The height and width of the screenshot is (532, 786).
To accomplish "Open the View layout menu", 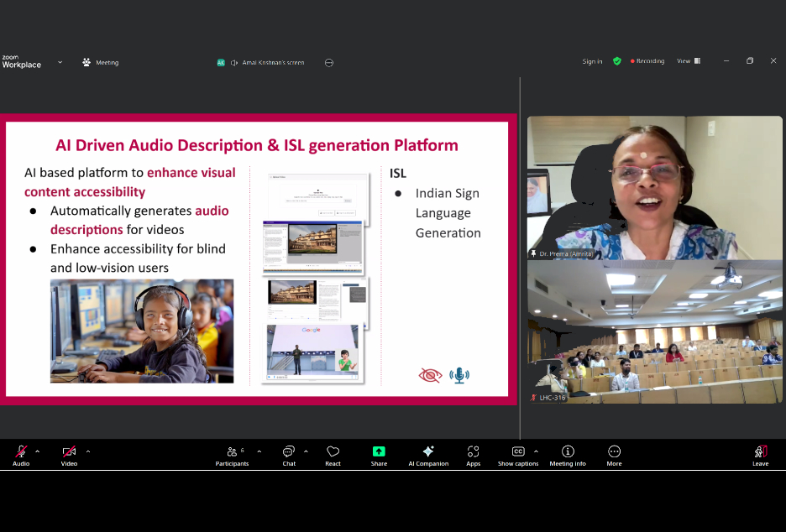I will 689,61.
